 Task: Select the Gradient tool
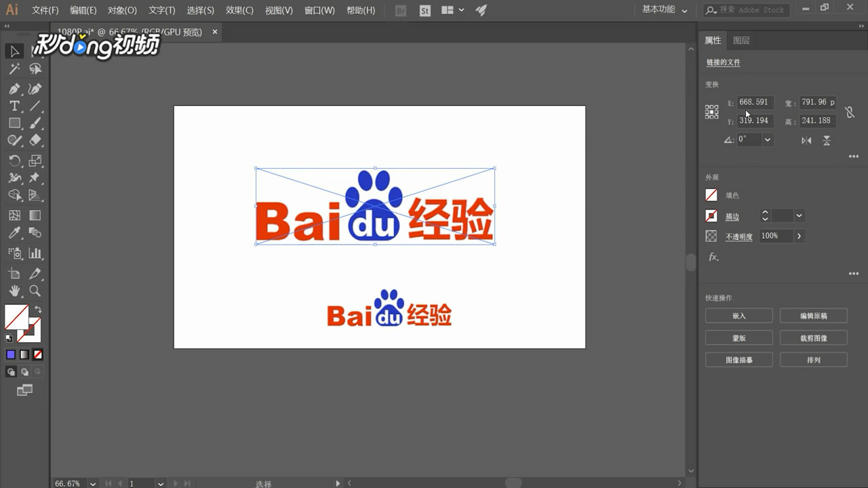(x=35, y=216)
